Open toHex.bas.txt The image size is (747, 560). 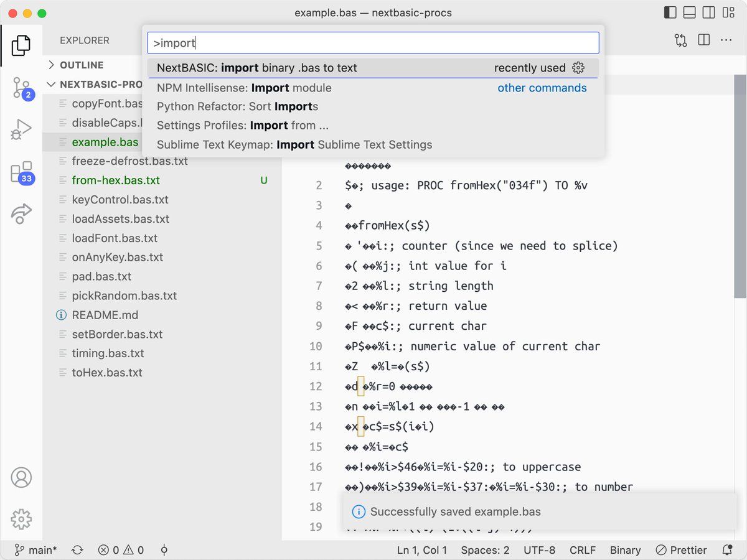(107, 373)
